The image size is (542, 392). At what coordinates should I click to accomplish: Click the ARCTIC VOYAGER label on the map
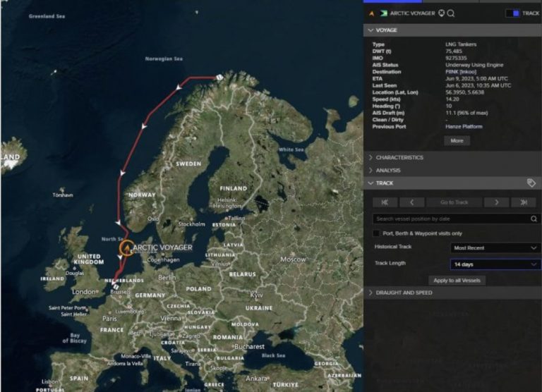pos(162,247)
